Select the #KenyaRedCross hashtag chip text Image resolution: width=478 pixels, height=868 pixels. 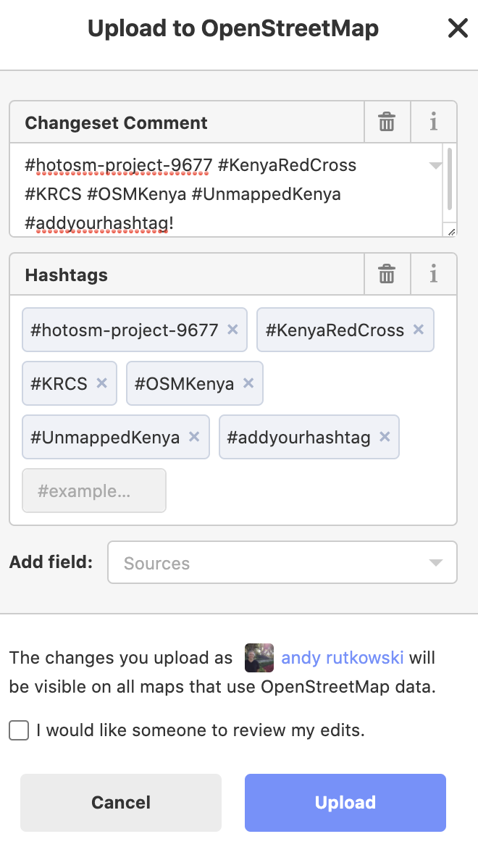pos(335,330)
